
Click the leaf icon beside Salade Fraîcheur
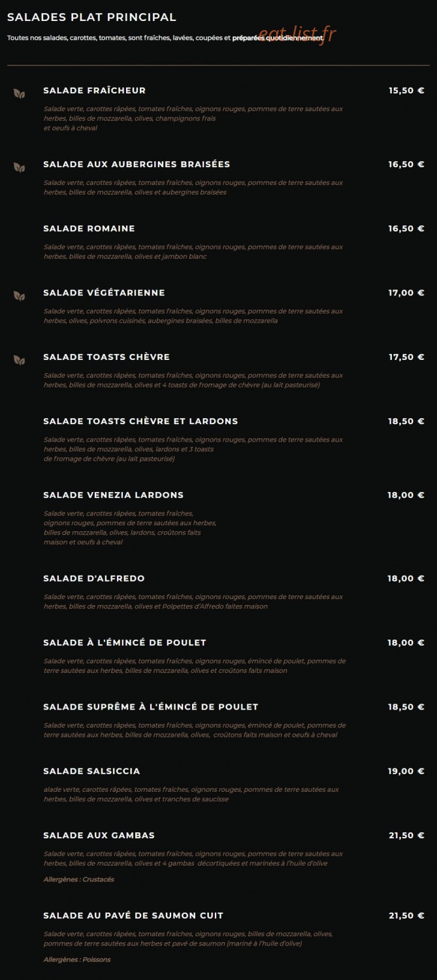point(20,93)
